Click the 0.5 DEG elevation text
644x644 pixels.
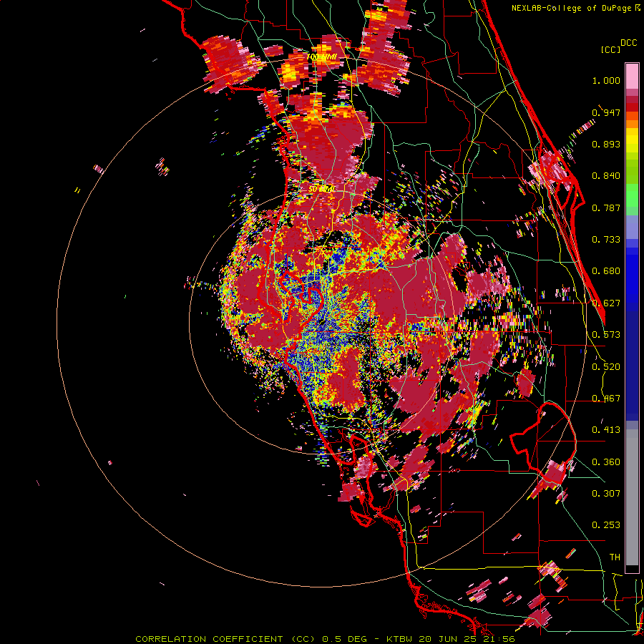point(344,639)
